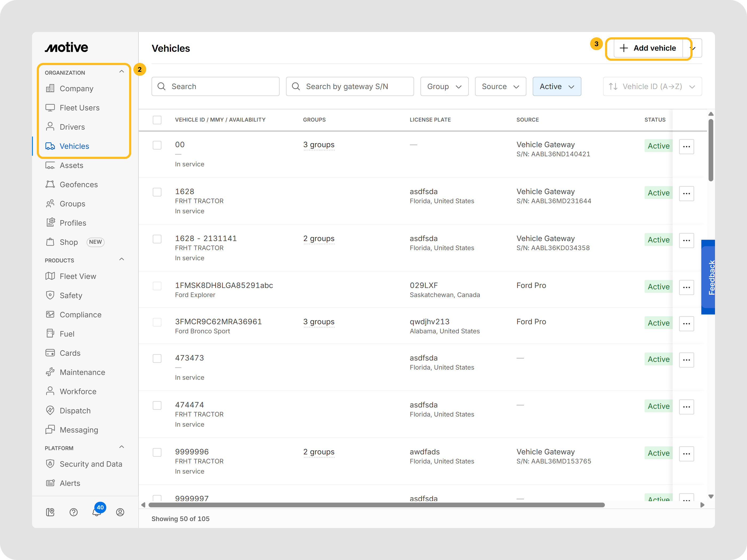Open three-dot menu for vehicle 1628
Viewport: 747px width, 560px height.
pos(686,193)
